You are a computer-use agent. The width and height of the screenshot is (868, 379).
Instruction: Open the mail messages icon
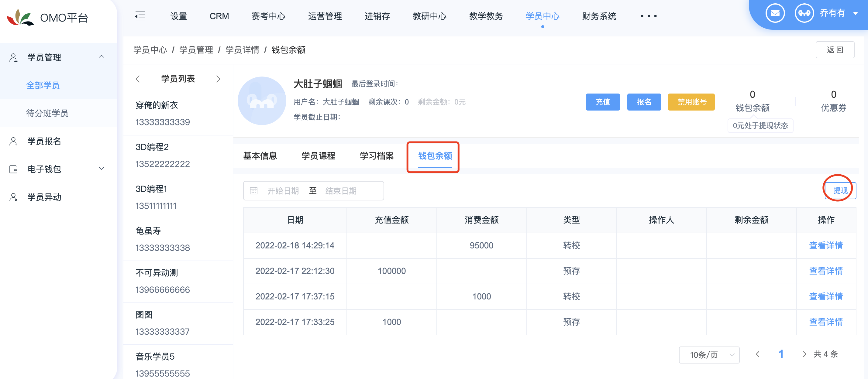tap(775, 13)
